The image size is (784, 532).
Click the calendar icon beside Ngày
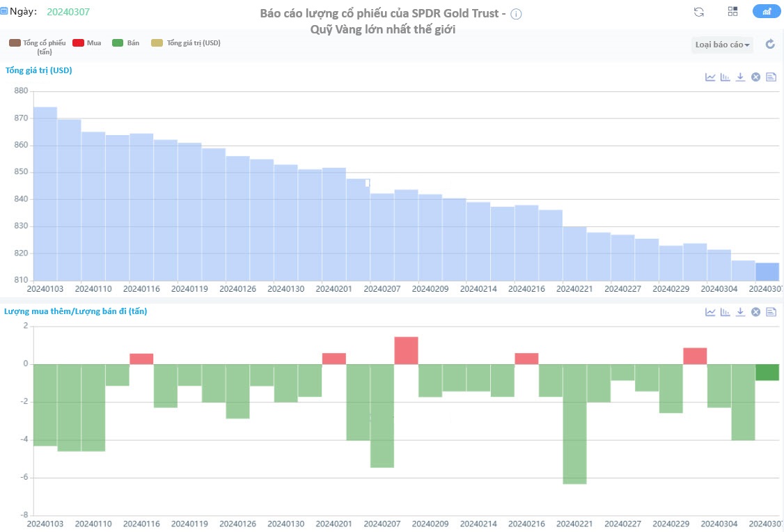tap(4, 11)
